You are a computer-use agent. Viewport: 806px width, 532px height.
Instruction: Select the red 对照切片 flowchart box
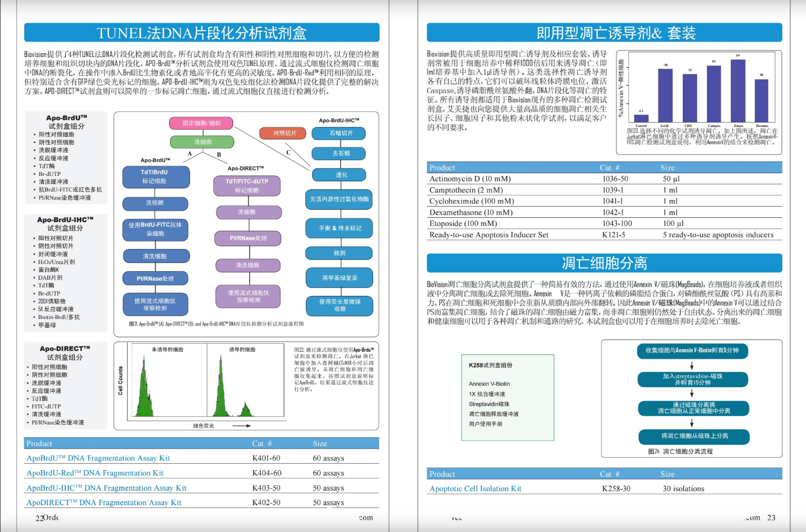click(284, 133)
